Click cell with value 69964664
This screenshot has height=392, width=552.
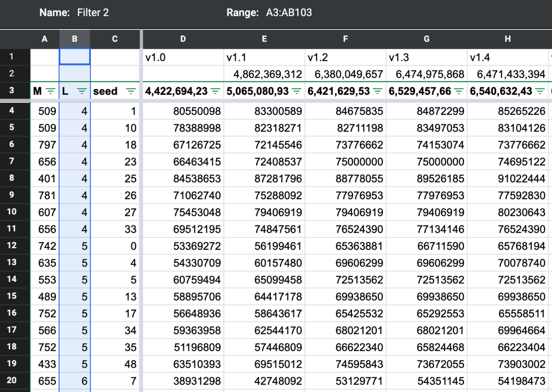(508, 330)
